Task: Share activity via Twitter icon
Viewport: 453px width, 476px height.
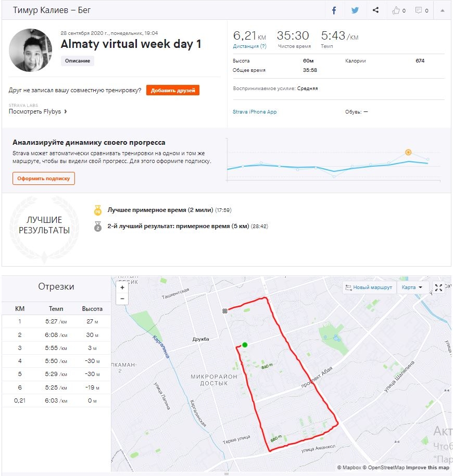Action: coord(355,10)
